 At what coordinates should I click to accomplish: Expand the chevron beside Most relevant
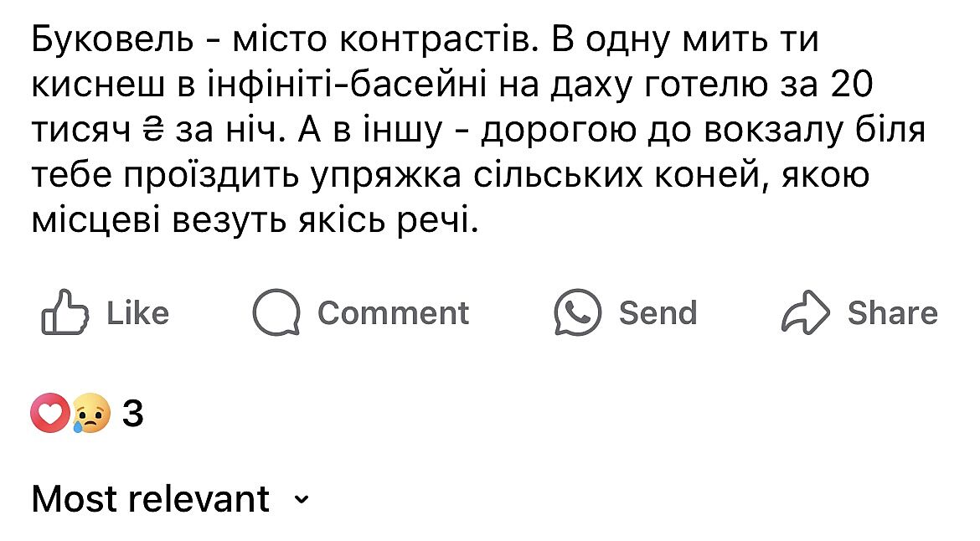tap(302, 500)
